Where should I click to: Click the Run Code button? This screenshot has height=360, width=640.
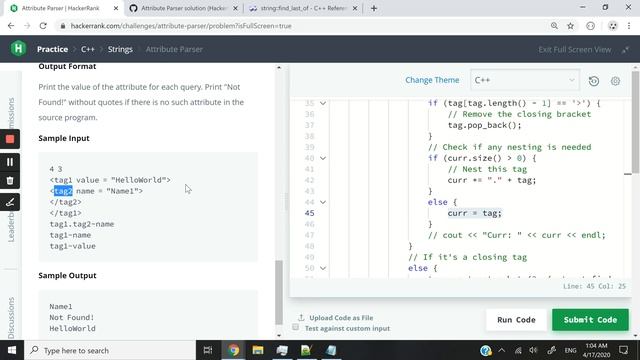coord(516,320)
